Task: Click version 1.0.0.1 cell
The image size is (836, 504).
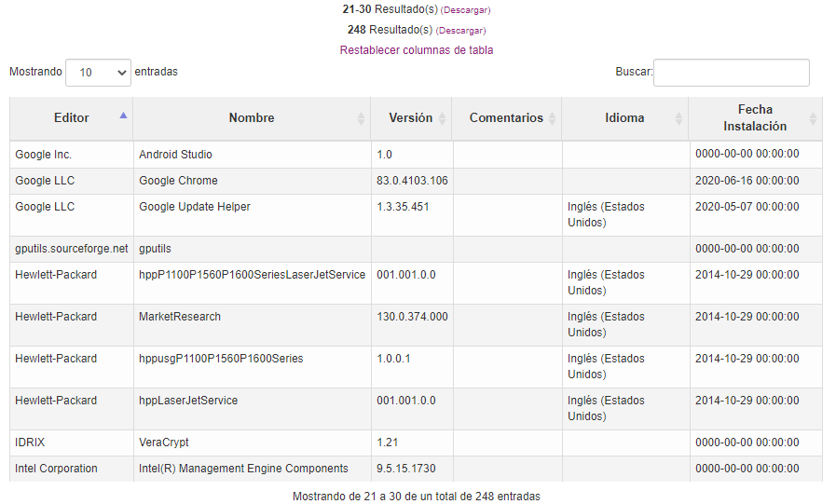Action: [412, 367]
